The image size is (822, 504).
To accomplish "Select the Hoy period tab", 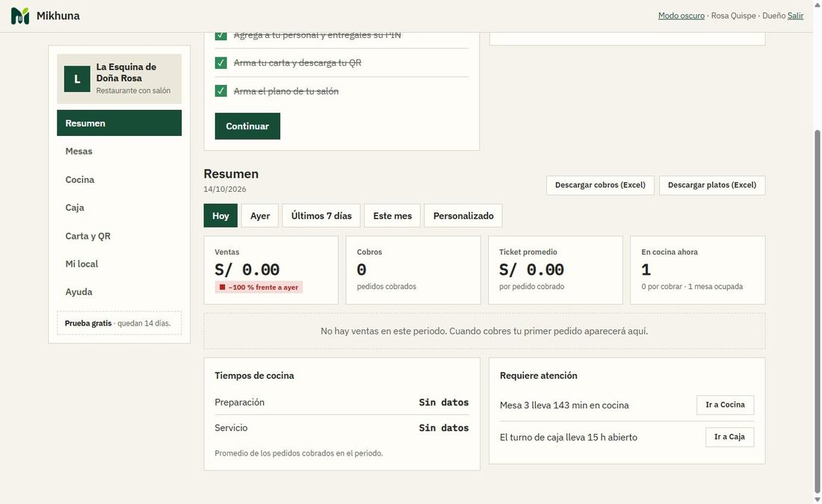I will [x=220, y=216].
